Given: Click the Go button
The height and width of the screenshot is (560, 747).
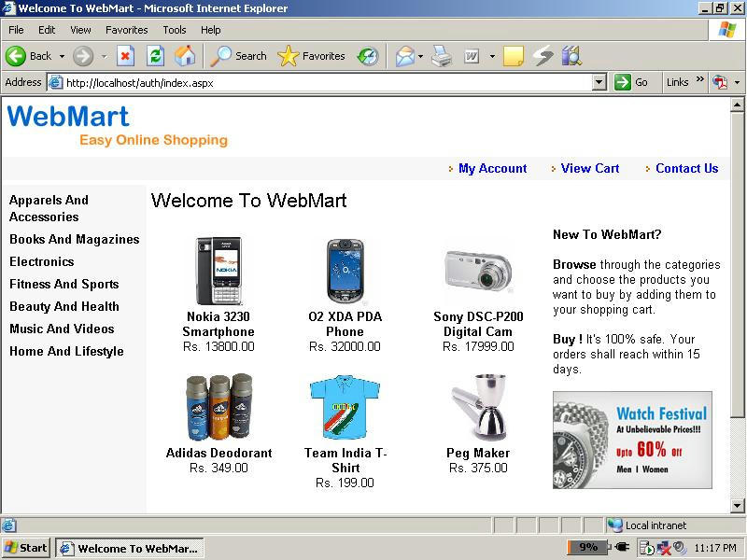Looking at the screenshot, I should coord(631,82).
